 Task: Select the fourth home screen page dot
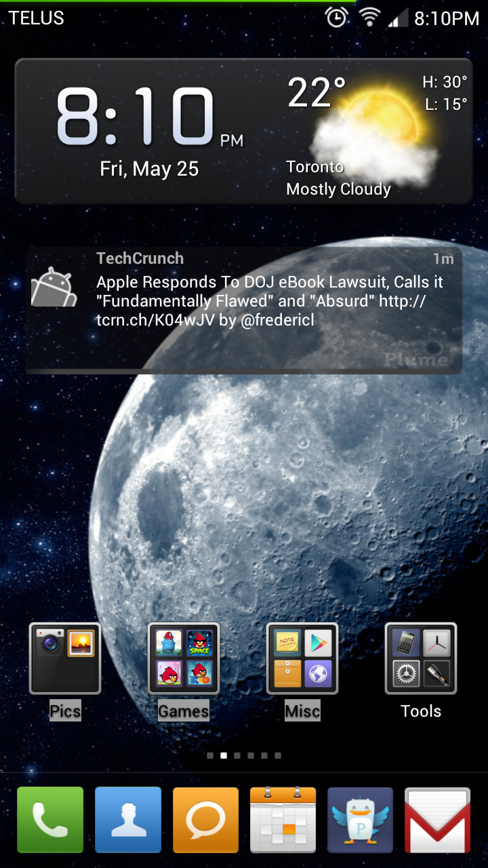click(251, 755)
